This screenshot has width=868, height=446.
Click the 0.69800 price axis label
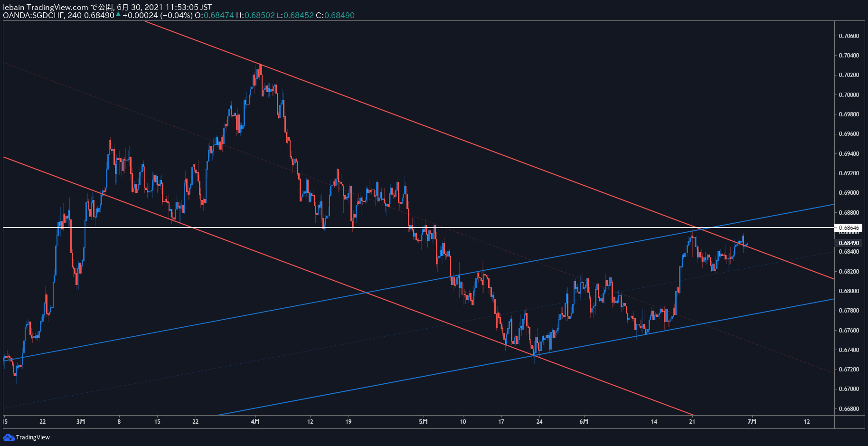click(x=849, y=114)
